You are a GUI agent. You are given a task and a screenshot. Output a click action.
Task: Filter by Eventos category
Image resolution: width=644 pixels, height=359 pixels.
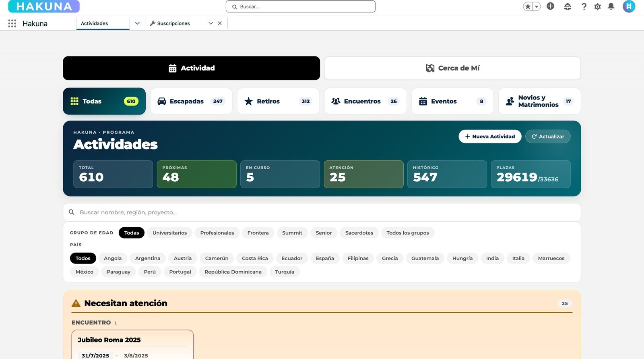click(452, 101)
